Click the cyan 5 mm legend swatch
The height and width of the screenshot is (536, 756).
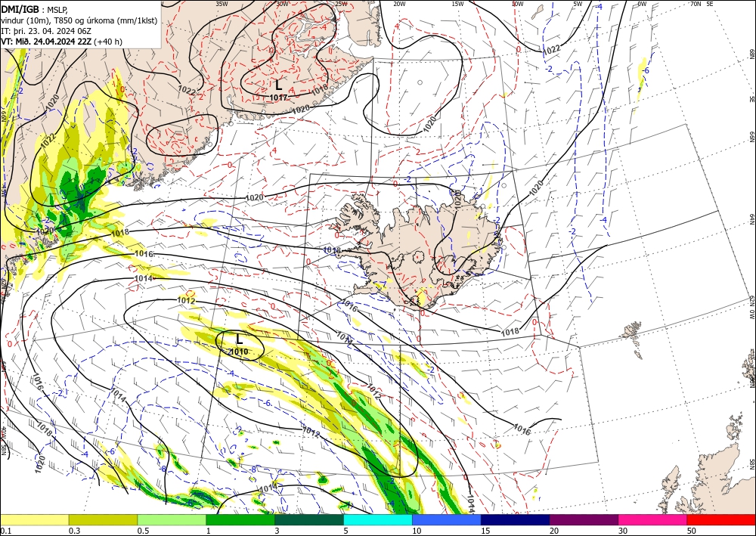pyautogui.click(x=378, y=519)
